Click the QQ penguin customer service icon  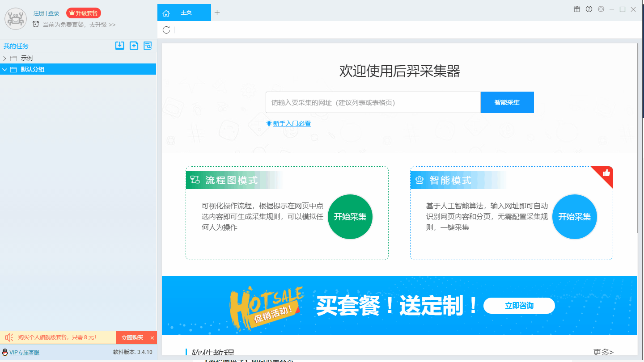click(5, 352)
